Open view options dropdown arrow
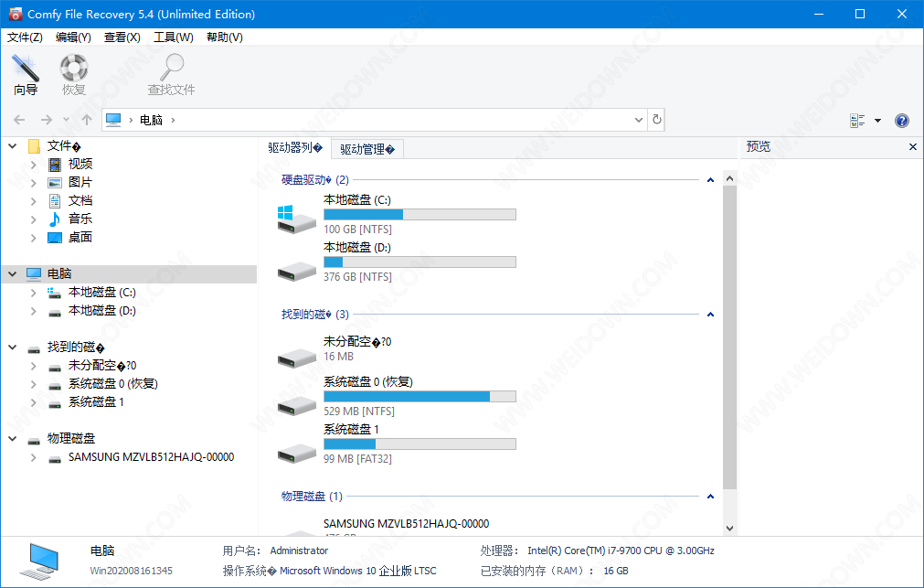 pyautogui.click(x=877, y=121)
